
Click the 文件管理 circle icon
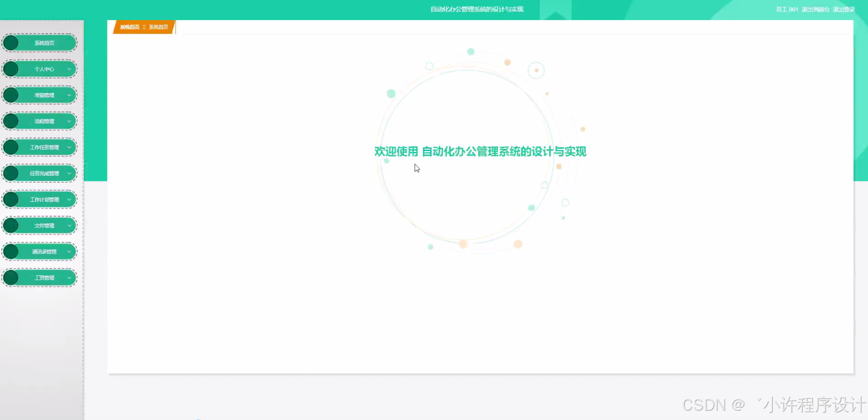(11, 225)
